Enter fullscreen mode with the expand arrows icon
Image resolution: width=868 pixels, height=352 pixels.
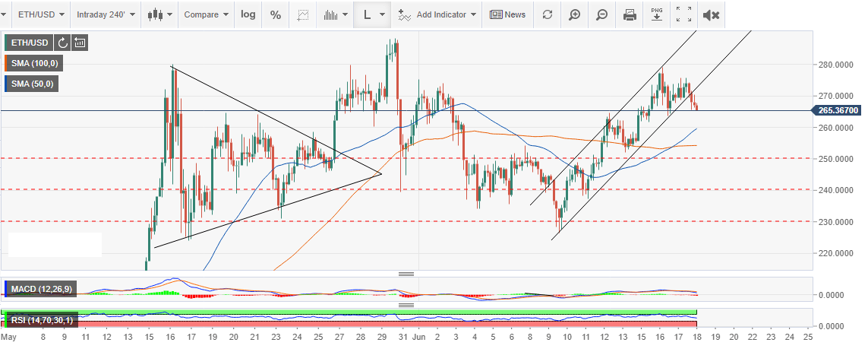pyautogui.click(x=683, y=14)
